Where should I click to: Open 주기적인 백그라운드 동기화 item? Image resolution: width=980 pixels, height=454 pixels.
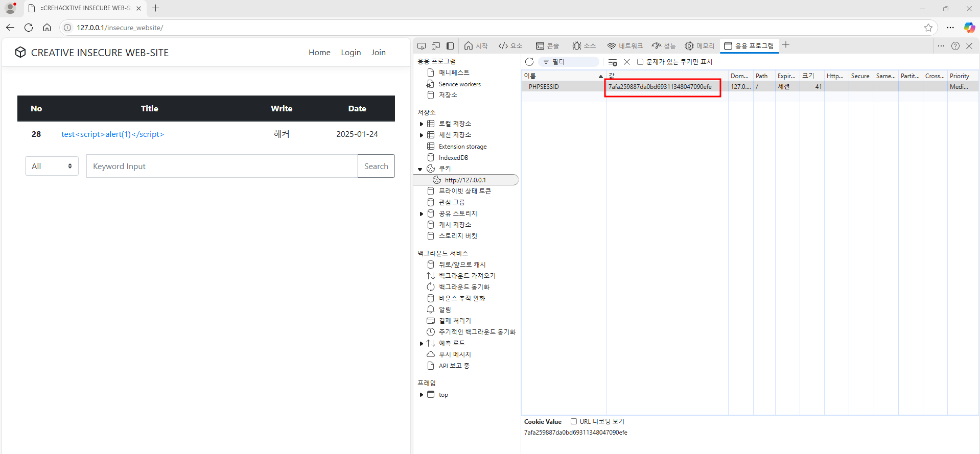[x=477, y=332]
